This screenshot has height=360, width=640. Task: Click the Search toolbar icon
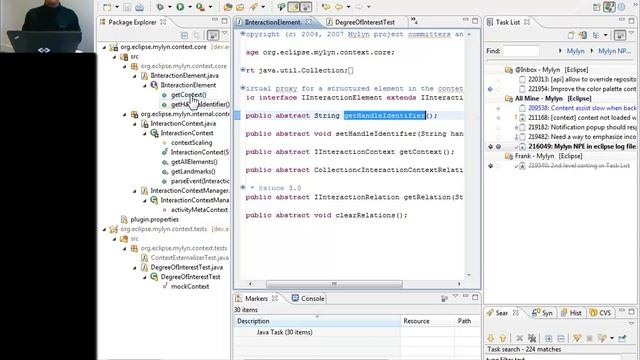(253, 7)
